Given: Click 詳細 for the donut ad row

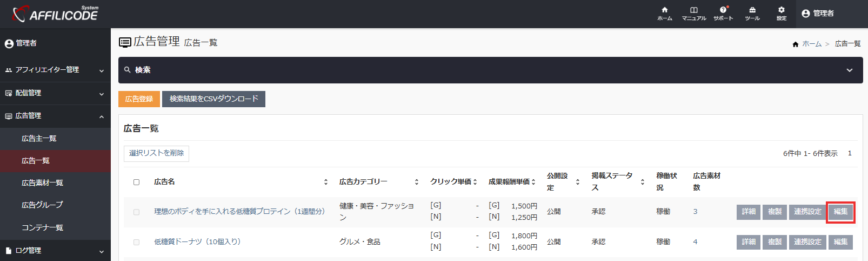Looking at the screenshot, I should click(x=749, y=242).
